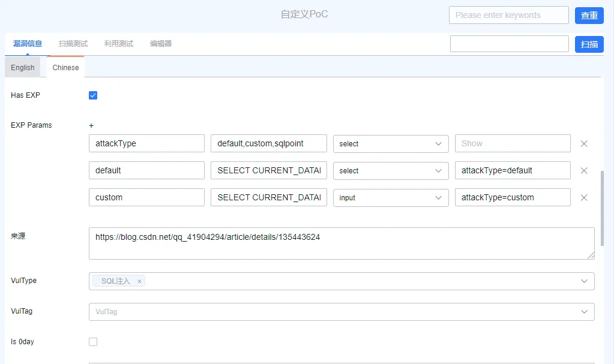614x364 pixels.
Task: Open the 扫描测试 tab
Action: click(73, 43)
